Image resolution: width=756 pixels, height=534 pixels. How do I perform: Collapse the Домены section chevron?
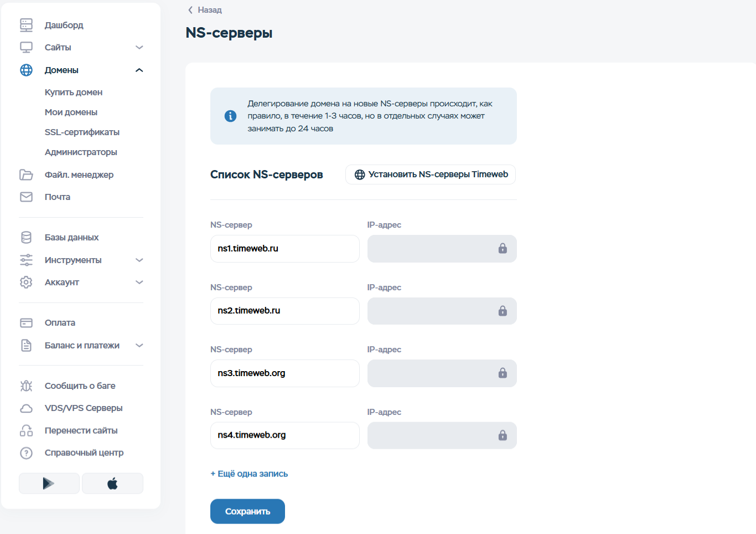point(139,70)
